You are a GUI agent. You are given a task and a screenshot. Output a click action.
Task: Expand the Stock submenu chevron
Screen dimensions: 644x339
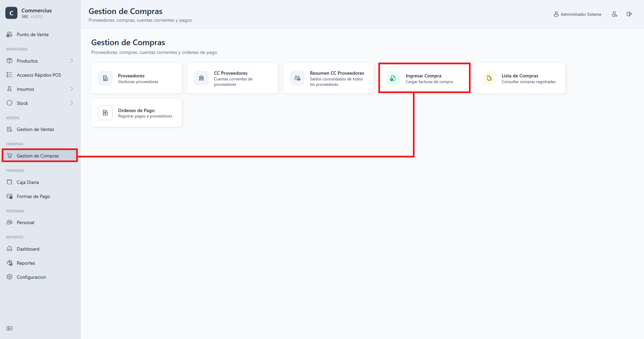72,103
